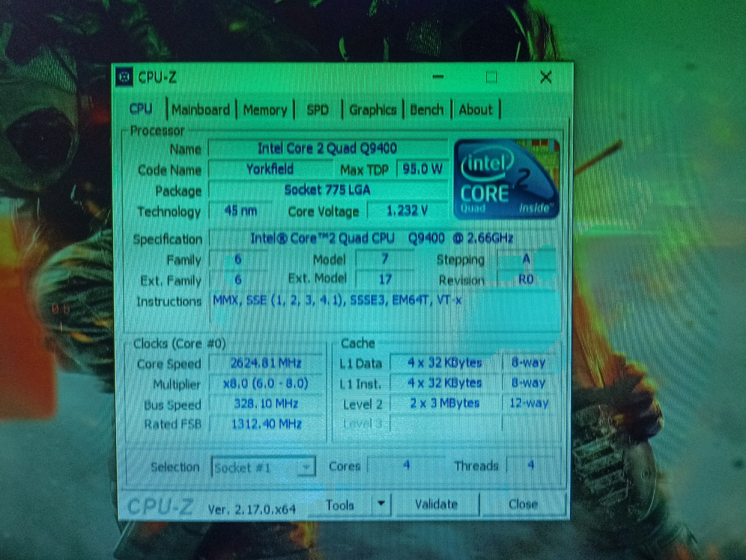This screenshot has width=746, height=560.
Task: Select the CPU tab
Action: pyautogui.click(x=141, y=109)
